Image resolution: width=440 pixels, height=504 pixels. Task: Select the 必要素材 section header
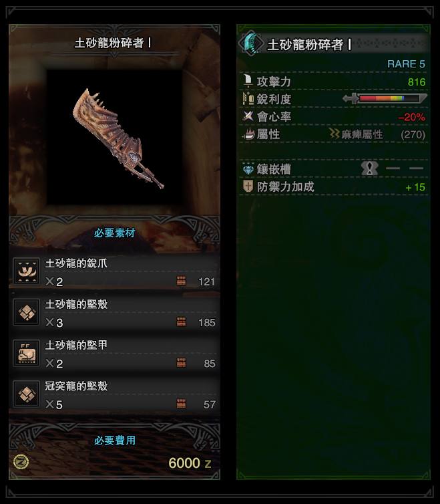(115, 233)
